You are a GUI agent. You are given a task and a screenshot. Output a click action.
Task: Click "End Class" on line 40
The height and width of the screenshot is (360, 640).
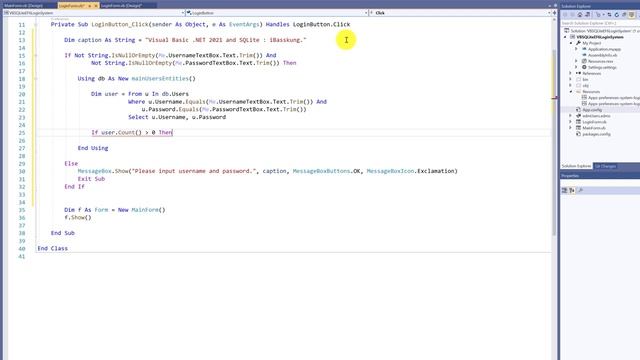[x=53, y=248]
